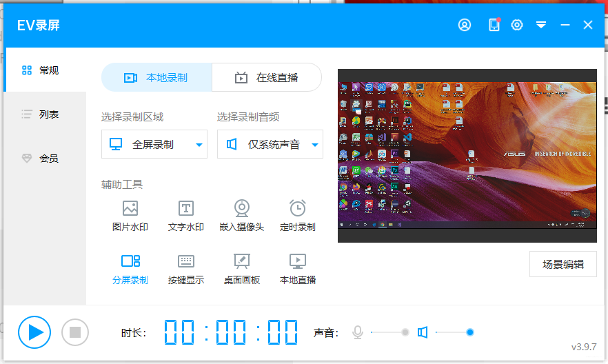Open the title bar dropdown menu arrow

point(541,26)
